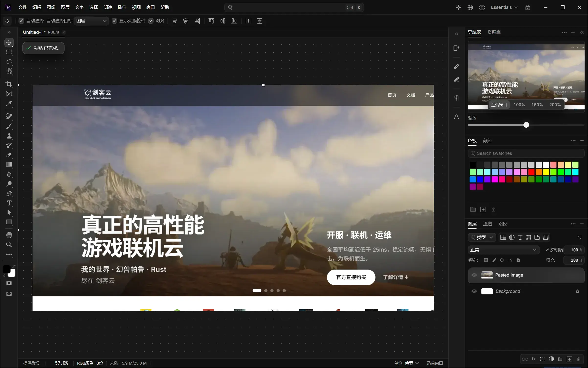Toggle the 显示变换控件 checkbox
Screen dimensions: 588x368
click(114, 21)
